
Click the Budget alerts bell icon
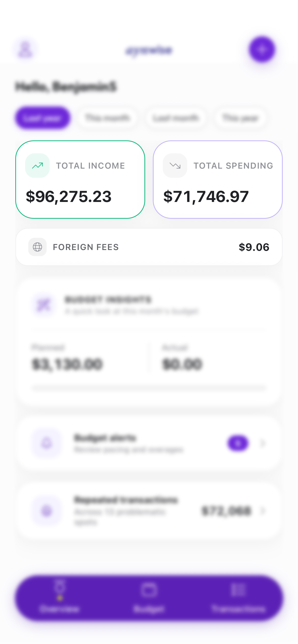(47, 443)
